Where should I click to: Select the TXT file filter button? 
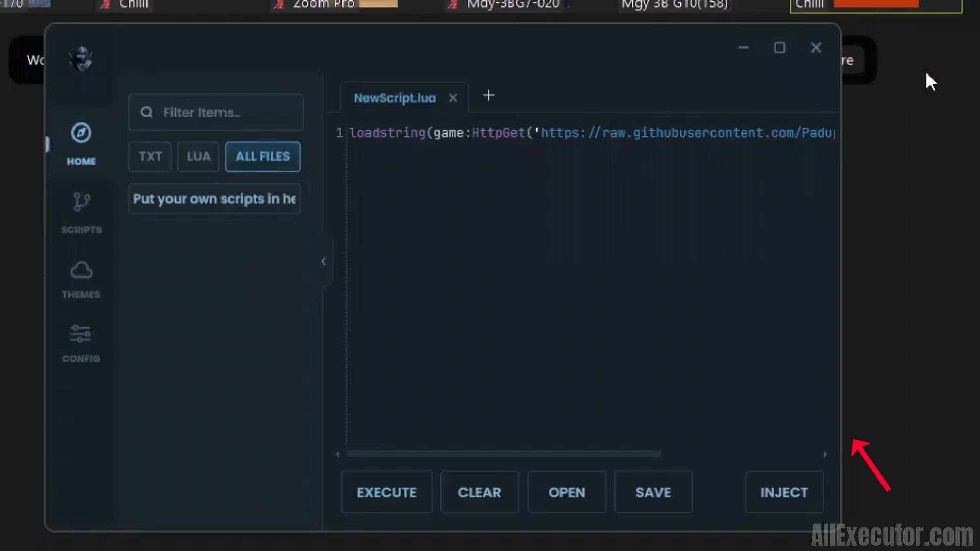pos(150,156)
